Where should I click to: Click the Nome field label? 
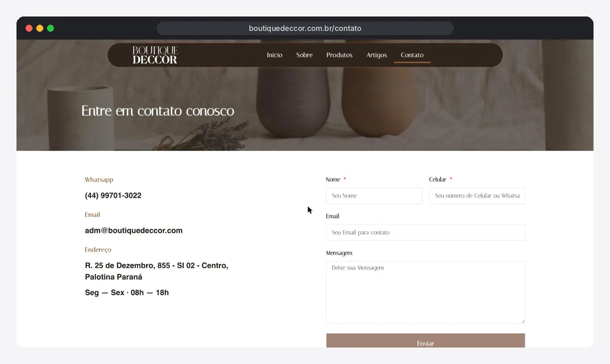click(x=333, y=179)
